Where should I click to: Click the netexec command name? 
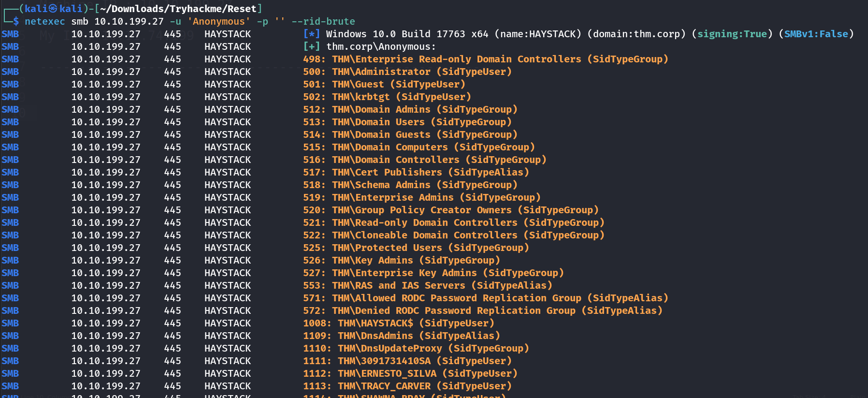point(44,21)
